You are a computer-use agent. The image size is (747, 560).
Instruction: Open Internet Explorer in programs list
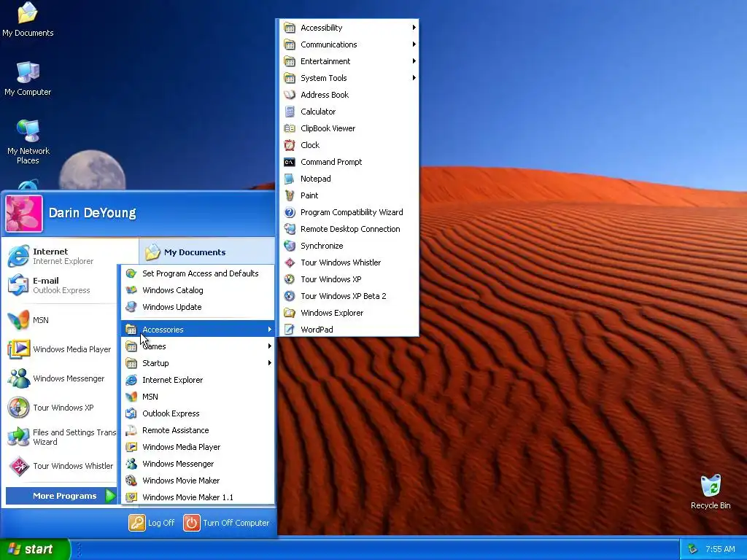[198, 380]
